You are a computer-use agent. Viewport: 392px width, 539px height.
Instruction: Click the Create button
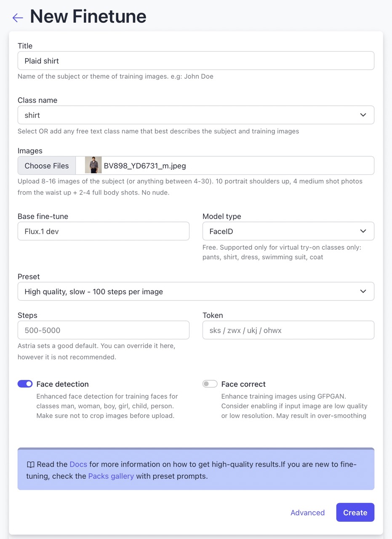pyautogui.click(x=355, y=512)
